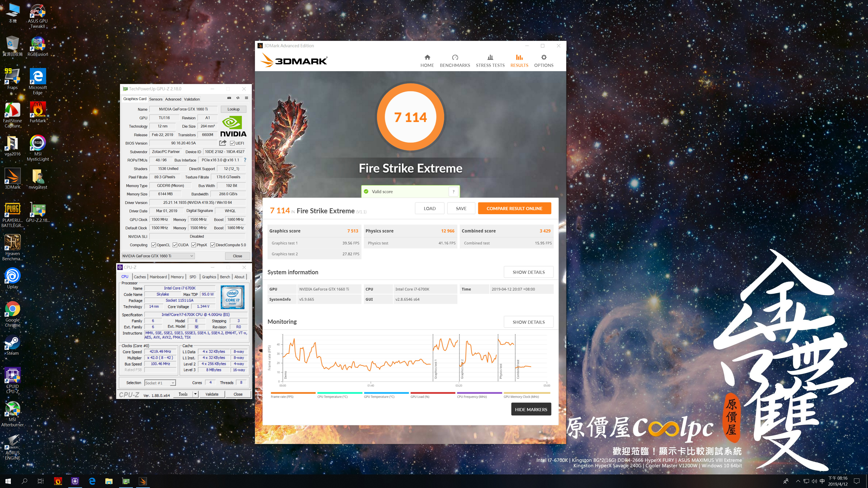Viewport: 868px width, 488px height.
Task: Open OPTIONS gear in 3DMark
Action: pos(543,61)
